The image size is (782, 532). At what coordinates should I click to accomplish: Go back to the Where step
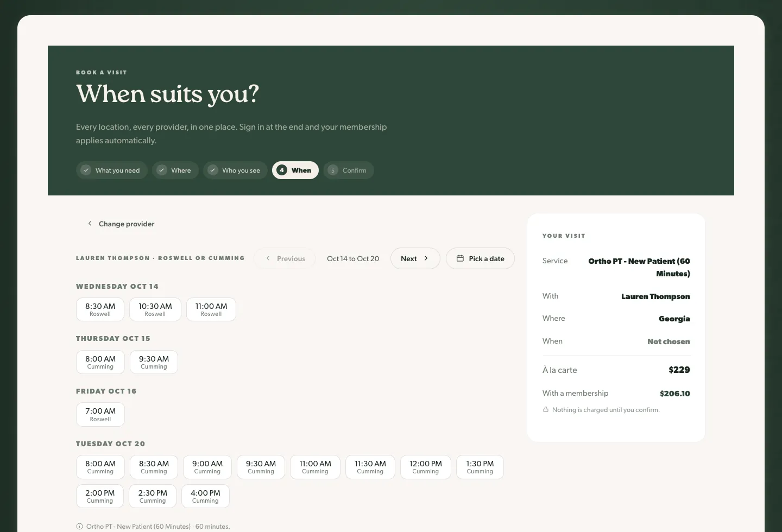pyautogui.click(x=175, y=170)
